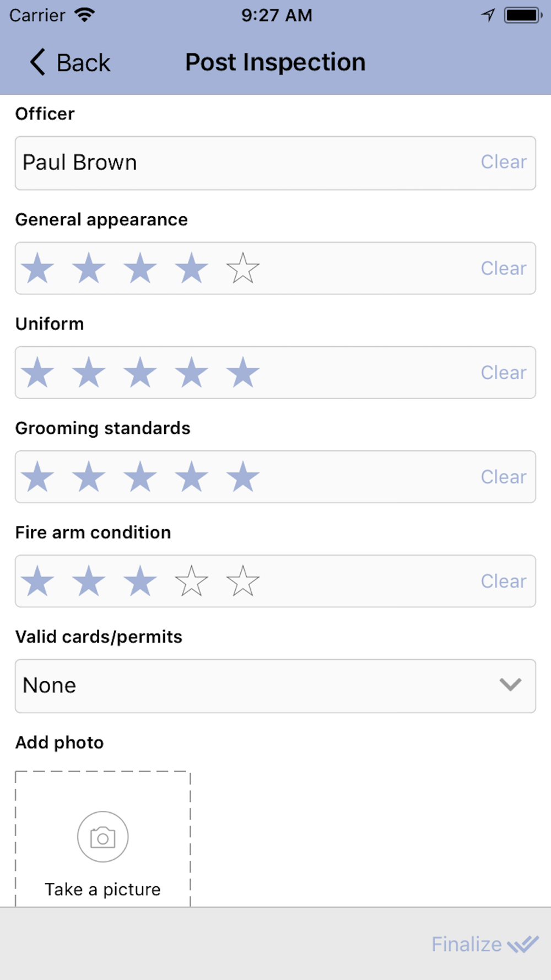
Task: Set Uniform rating to four stars
Action: [191, 373]
